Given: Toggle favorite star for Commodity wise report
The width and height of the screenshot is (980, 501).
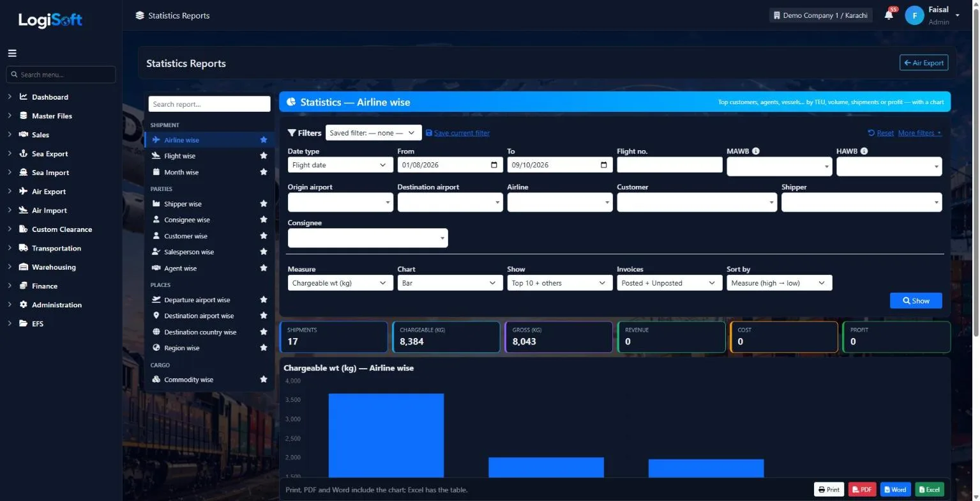Looking at the screenshot, I should [264, 380].
